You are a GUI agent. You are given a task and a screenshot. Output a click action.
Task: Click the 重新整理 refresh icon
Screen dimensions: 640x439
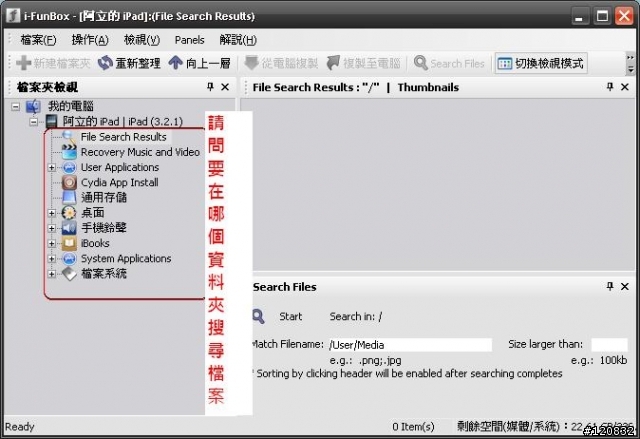point(105,63)
